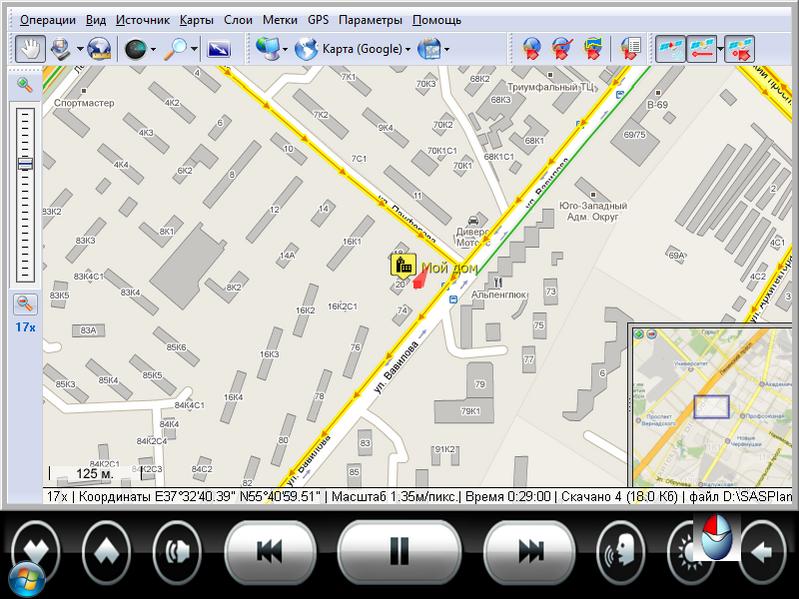799x599 pixels.
Task: Click the 'Мой дом' placemark icon on map
Action: click(x=403, y=266)
